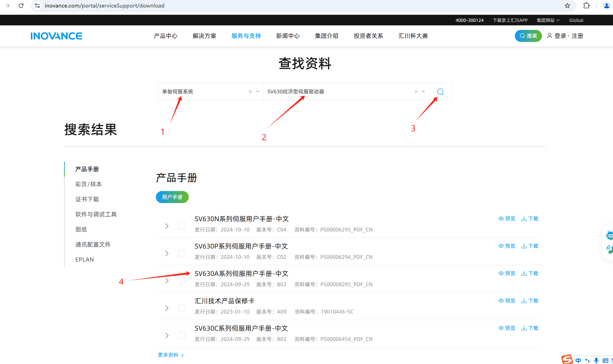Select 彩页/样本 in sidebar
This screenshot has height=364, width=613.
89,184
